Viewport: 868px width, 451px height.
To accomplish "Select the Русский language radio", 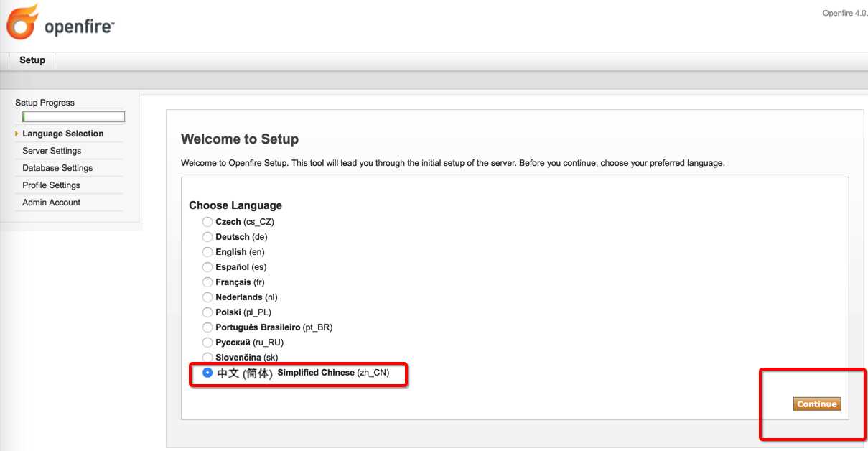I will [x=207, y=343].
